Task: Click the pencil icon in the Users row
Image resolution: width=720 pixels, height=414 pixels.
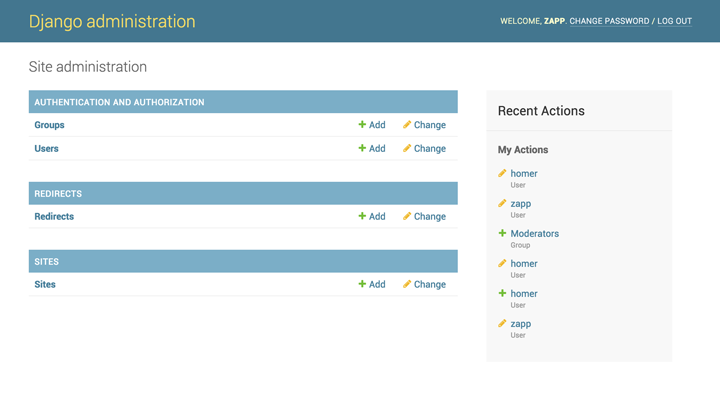Action: pos(407,148)
